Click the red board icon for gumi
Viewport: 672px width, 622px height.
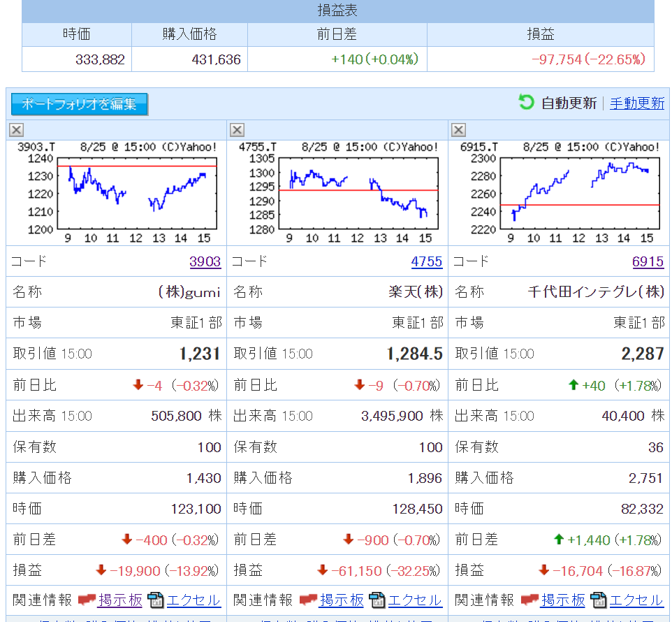pos(87,600)
